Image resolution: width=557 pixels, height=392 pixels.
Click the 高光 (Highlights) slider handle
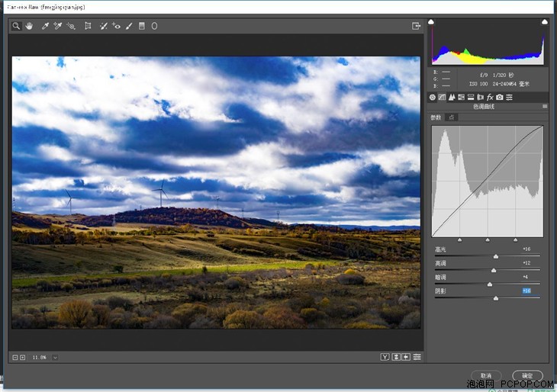[496, 256]
